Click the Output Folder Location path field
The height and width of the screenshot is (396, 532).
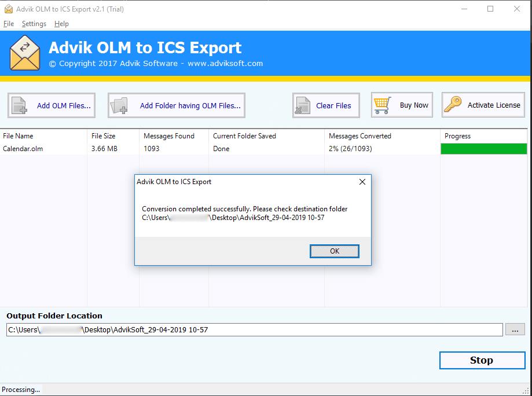(x=255, y=329)
